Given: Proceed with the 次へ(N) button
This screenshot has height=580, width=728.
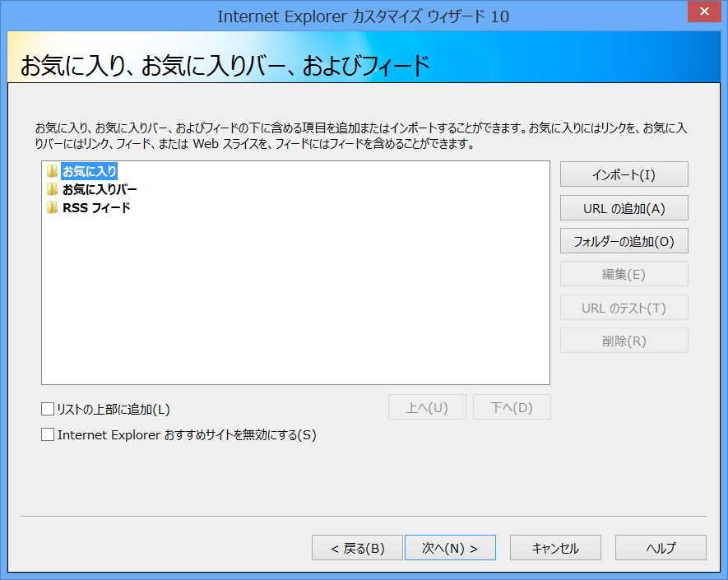Looking at the screenshot, I should (x=450, y=547).
